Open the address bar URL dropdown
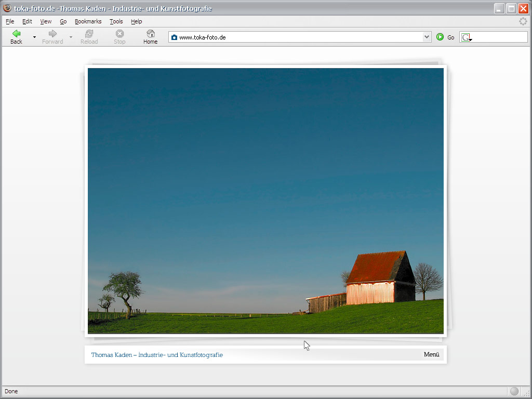 [x=427, y=37]
